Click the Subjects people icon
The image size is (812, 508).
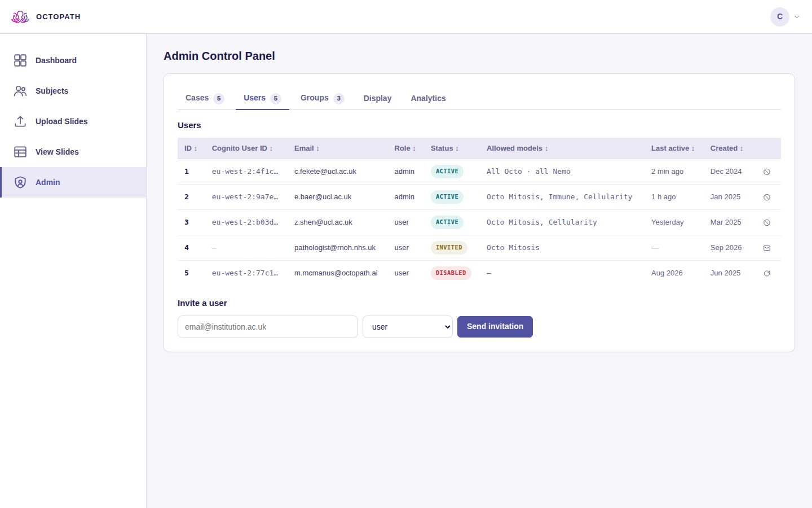click(x=20, y=91)
